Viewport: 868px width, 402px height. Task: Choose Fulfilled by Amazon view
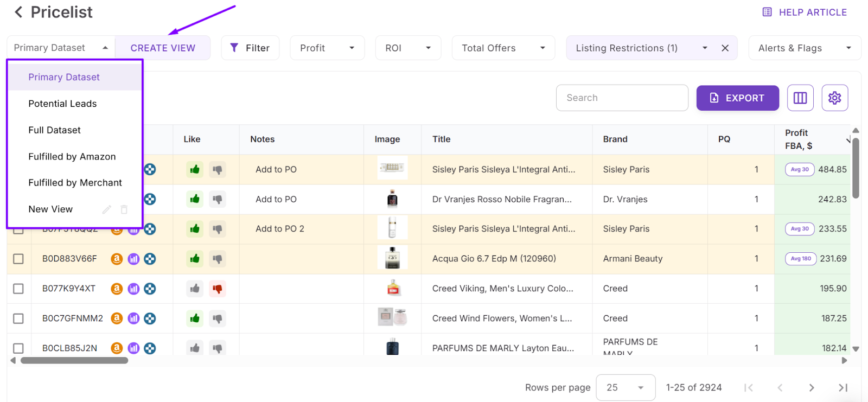pyautogui.click(x=72, y=157)
